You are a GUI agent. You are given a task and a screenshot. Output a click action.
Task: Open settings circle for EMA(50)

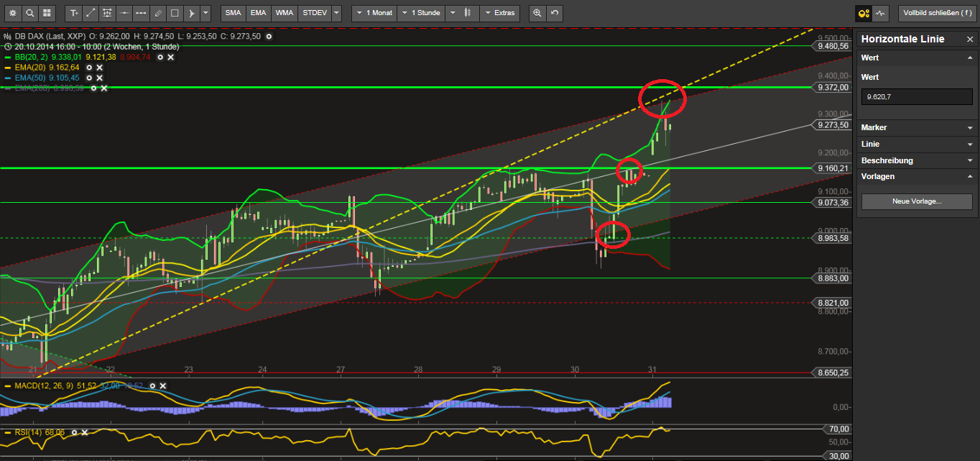click(89, 77)
